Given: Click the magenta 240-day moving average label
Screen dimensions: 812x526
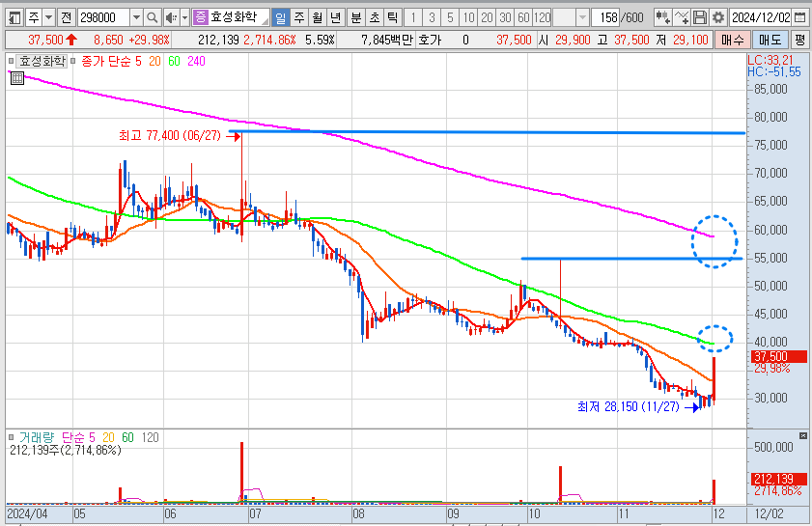Looking at the screenshot, I should [196, 61].
